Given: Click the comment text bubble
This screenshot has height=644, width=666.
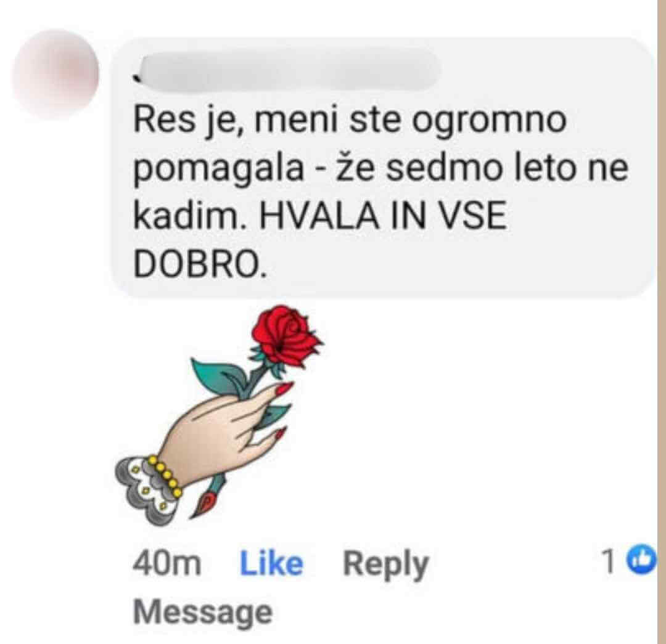Looking at the screenshot, I should coord(382,168).
